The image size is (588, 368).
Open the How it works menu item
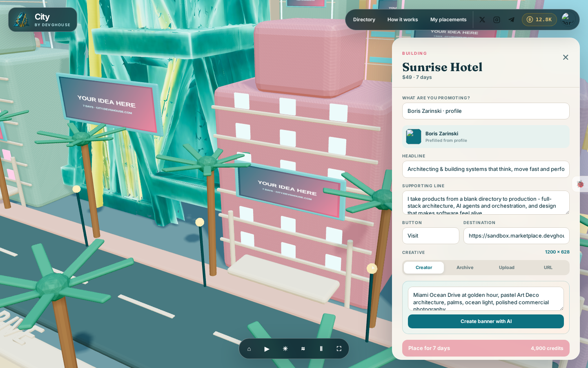[x=403, y=20]
